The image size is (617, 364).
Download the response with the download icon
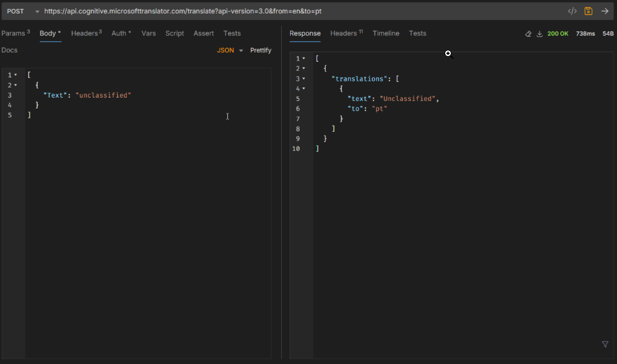click(x=540, y=34)
